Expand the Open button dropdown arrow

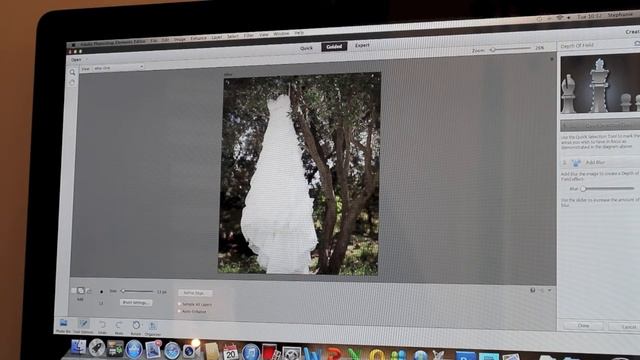pyautogui.click(x=86, y=60)
